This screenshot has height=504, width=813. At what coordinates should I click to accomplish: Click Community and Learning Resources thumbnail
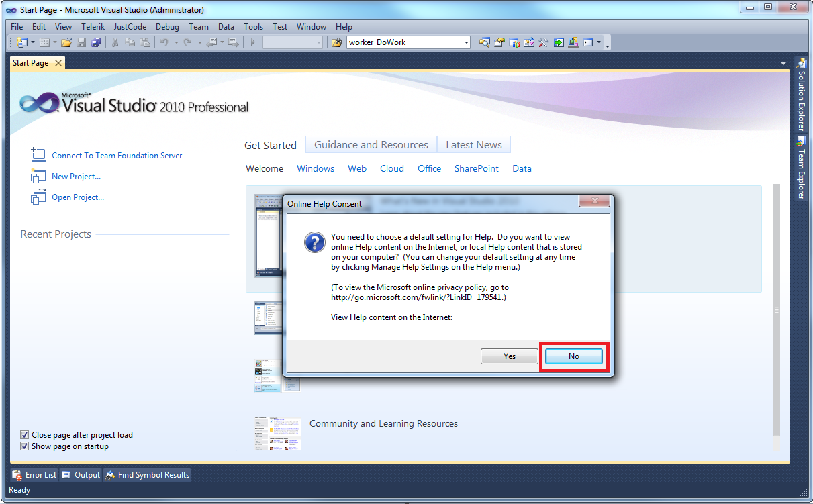(x=278, y=433)
